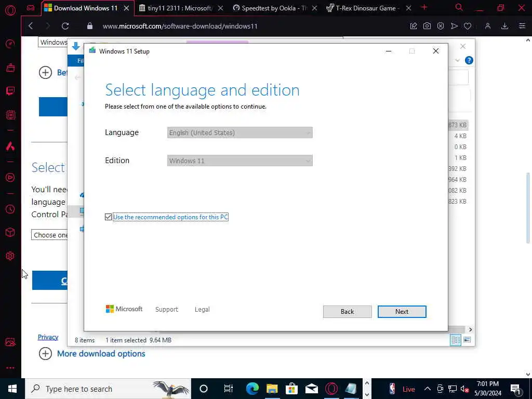Image resolution: width=532 pixels, height=399 pixels.
Task: Click the paper-plane send icon in address bar
Action: (454, 26)
